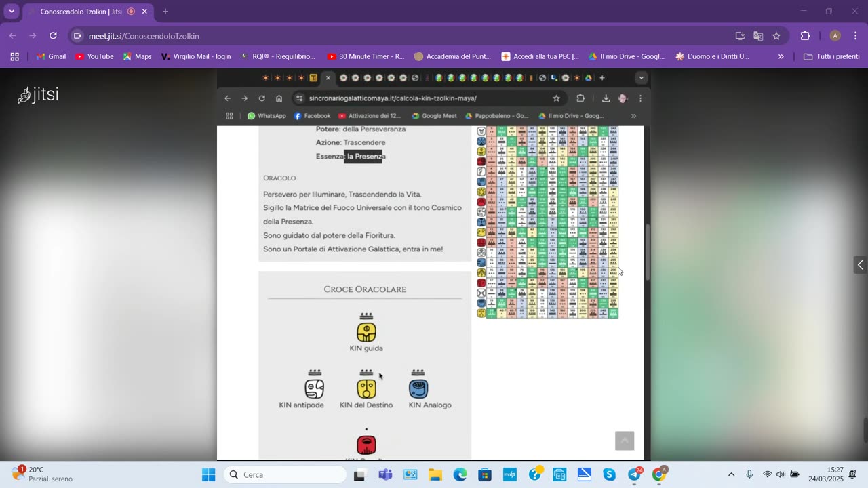Open a new tab in the shared browser
This screenshot has height=488, width=868.
[601, 78]
